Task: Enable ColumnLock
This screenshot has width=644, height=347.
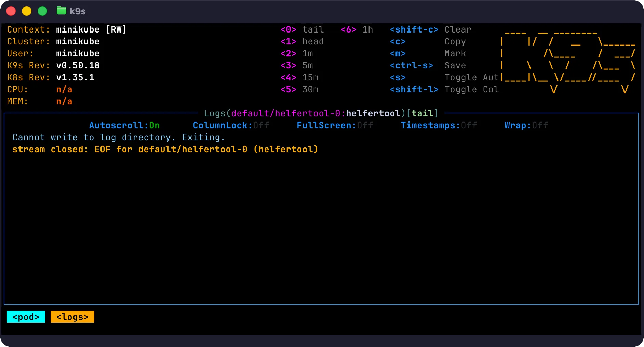Action: (231, 125)
